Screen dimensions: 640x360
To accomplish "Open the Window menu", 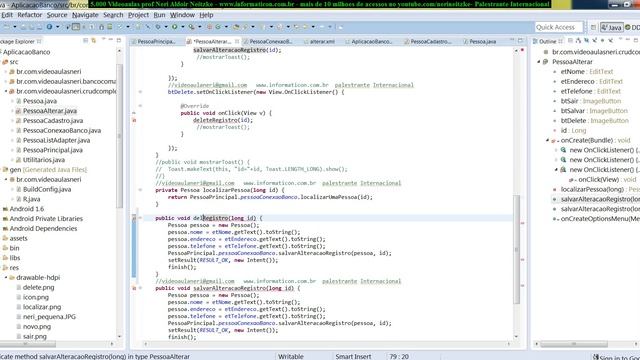I will (x=182, y=15).
